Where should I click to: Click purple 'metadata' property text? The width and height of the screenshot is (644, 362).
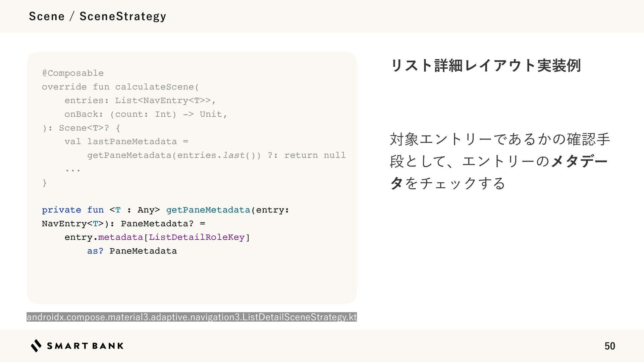(120, 237)
